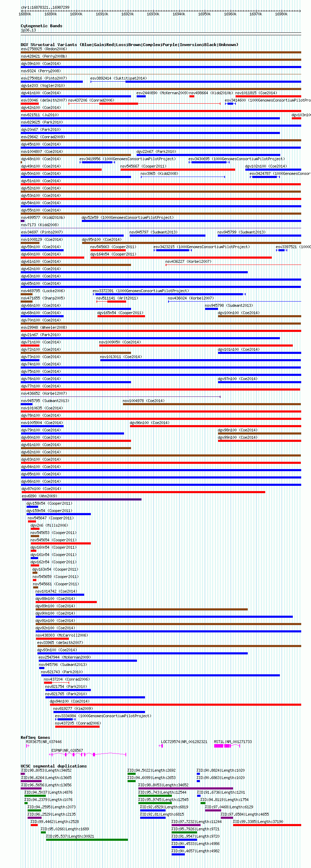The image size is (311, 868).
Task: Select variant nsv511141 (Arlt2011)
Action: (117, 298)
